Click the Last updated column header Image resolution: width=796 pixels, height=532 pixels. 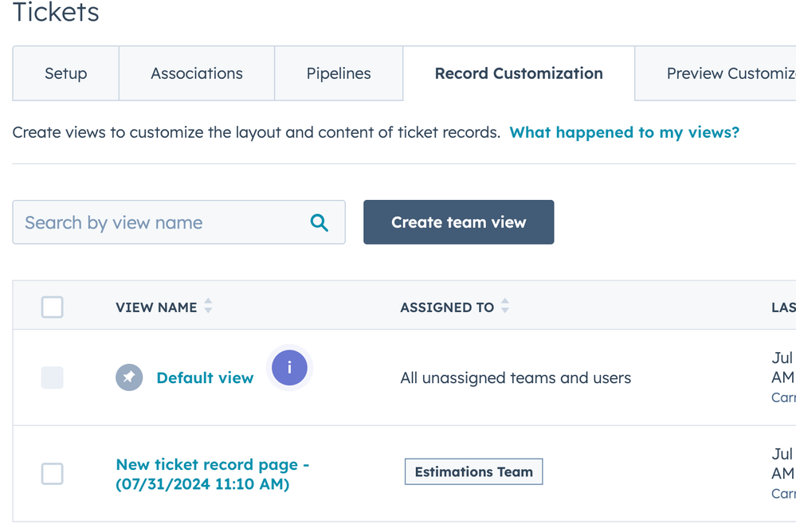[783, 307]
